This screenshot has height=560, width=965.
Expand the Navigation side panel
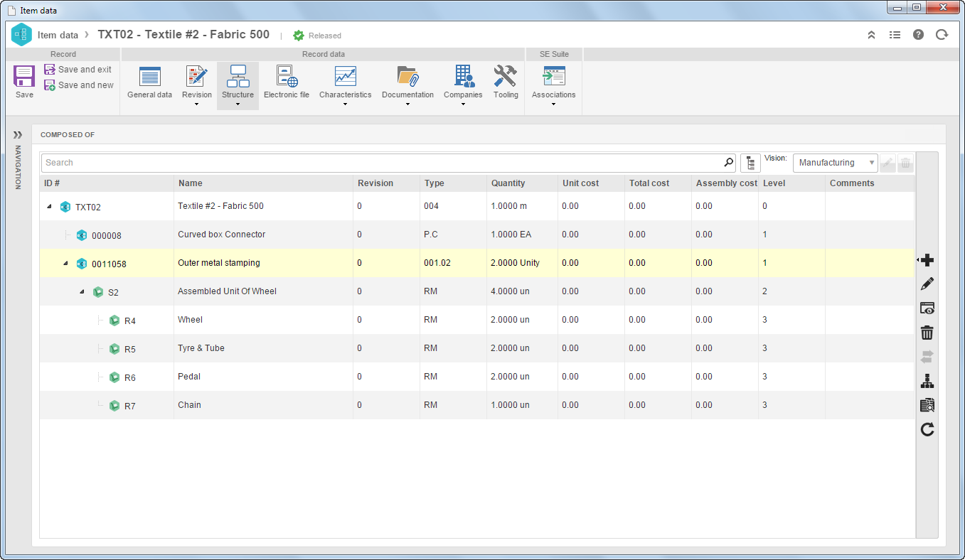click(x=18, y=134)
